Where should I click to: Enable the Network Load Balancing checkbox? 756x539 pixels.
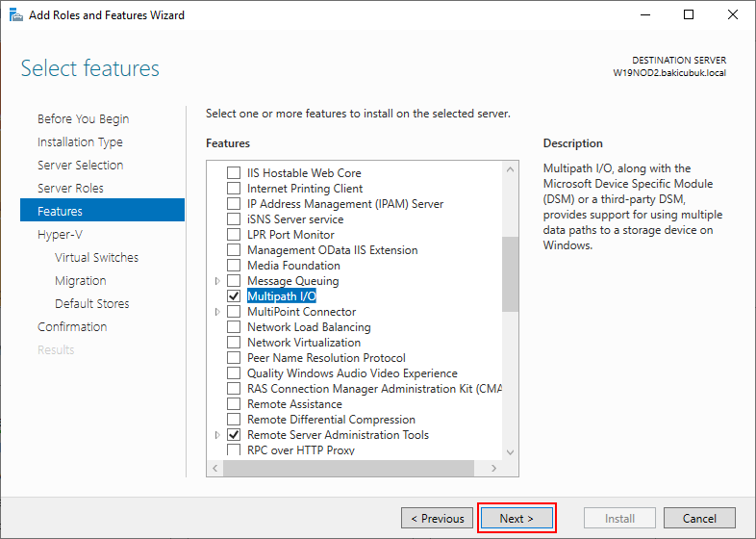(234, 326)
